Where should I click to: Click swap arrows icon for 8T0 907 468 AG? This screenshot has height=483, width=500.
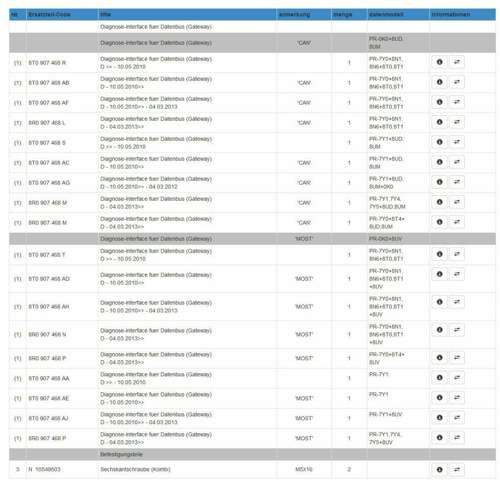click(x=457, y=182)
